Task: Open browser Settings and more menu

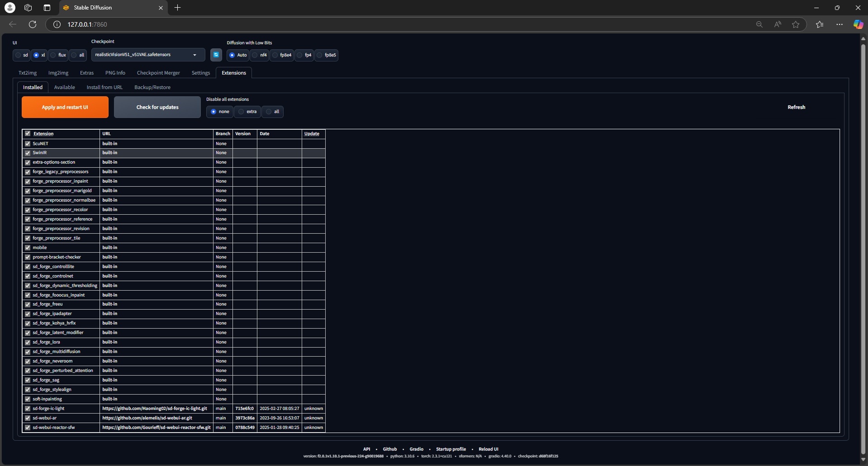Action: click(840, 24)
